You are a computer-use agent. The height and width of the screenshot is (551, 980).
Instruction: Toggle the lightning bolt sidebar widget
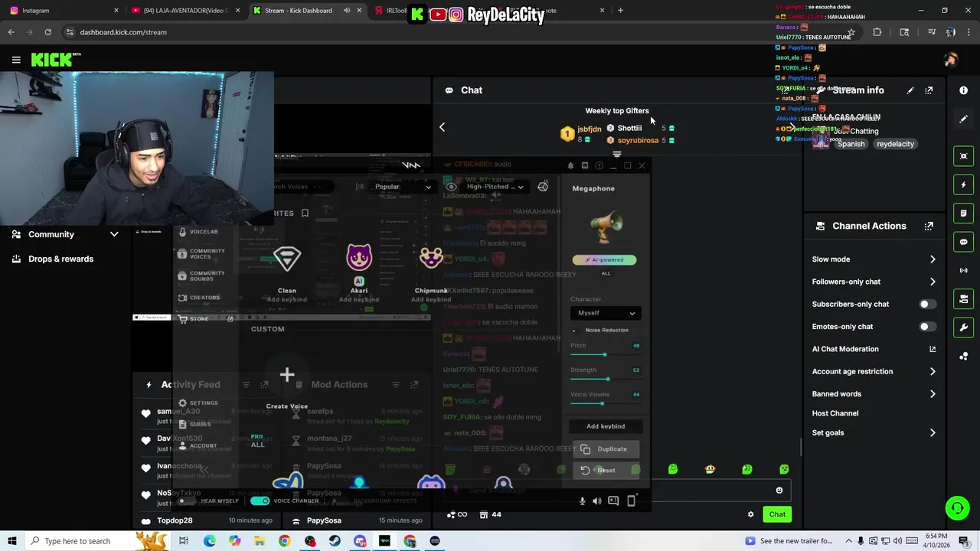point(963,184)
